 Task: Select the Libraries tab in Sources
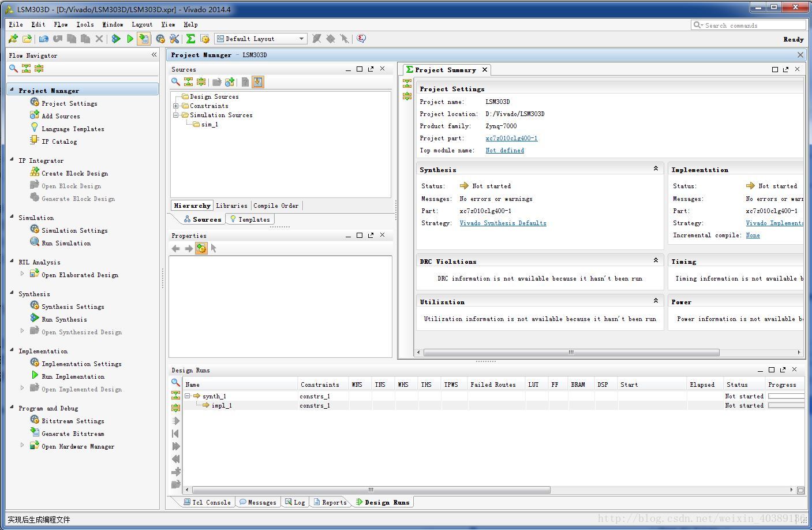coord(231,206)
